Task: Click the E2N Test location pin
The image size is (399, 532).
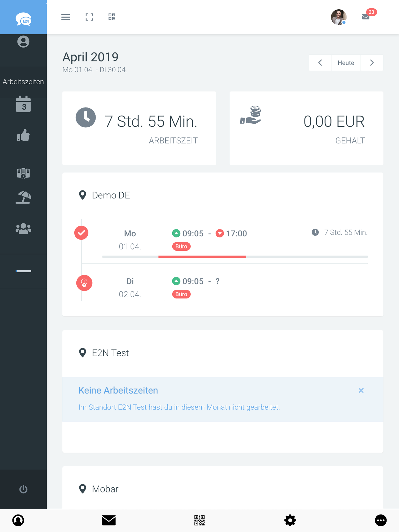Action: pyautogui.click(x=83, y=353)
